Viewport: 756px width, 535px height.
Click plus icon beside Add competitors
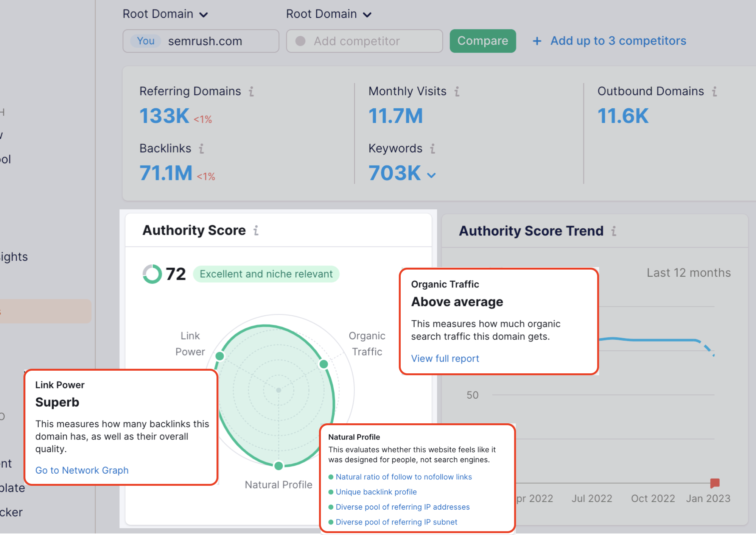tap(537, 41)
